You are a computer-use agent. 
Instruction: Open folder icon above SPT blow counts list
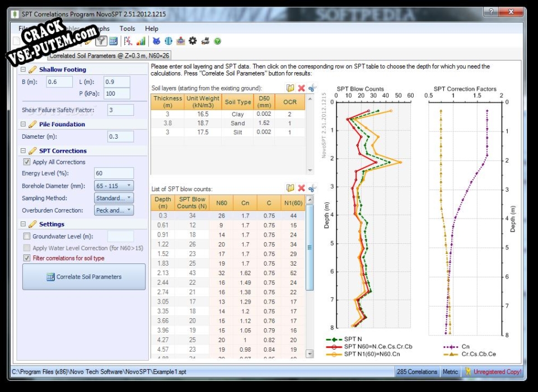(x=290, y=188)
